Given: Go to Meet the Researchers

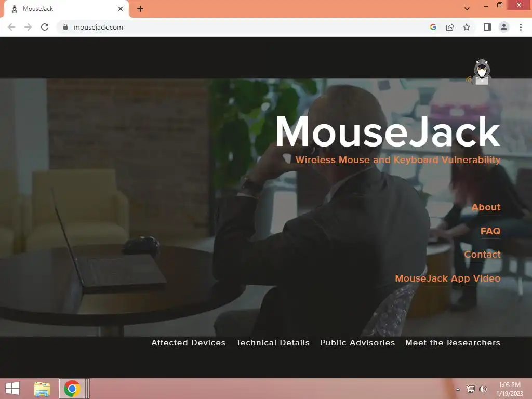Looking at the screenshot, I should [x=453, y=343].
